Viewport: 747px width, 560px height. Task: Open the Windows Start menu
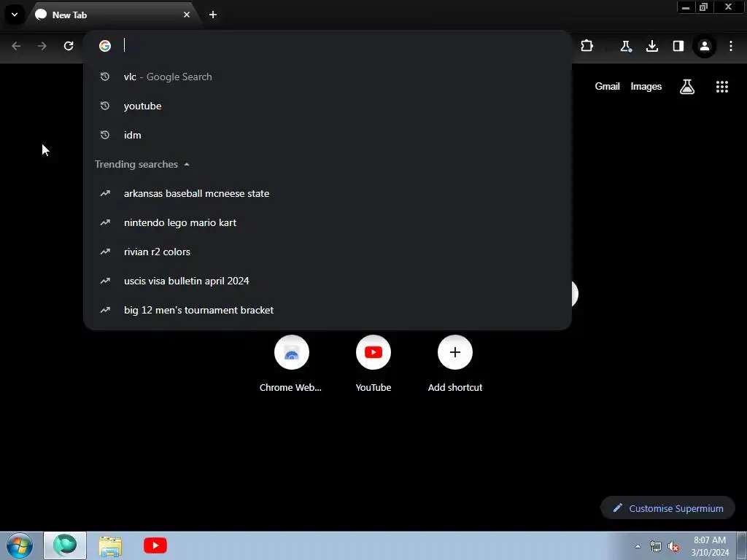coord(20,545)
